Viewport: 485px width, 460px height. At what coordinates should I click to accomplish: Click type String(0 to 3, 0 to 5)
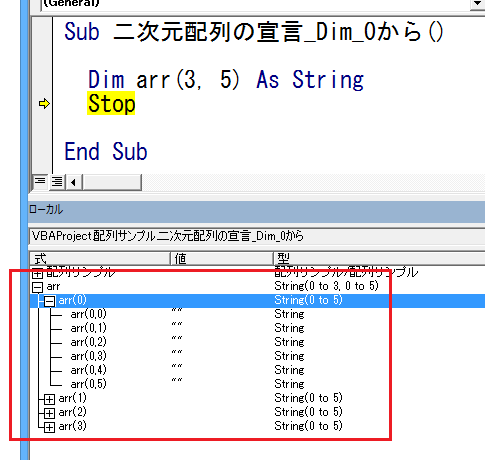(326, 286)
